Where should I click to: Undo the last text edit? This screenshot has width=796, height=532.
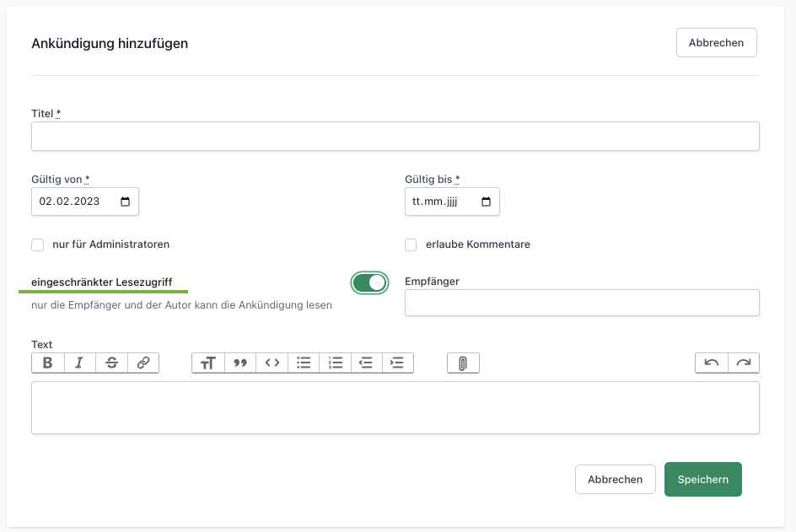(x=711, y=363)
